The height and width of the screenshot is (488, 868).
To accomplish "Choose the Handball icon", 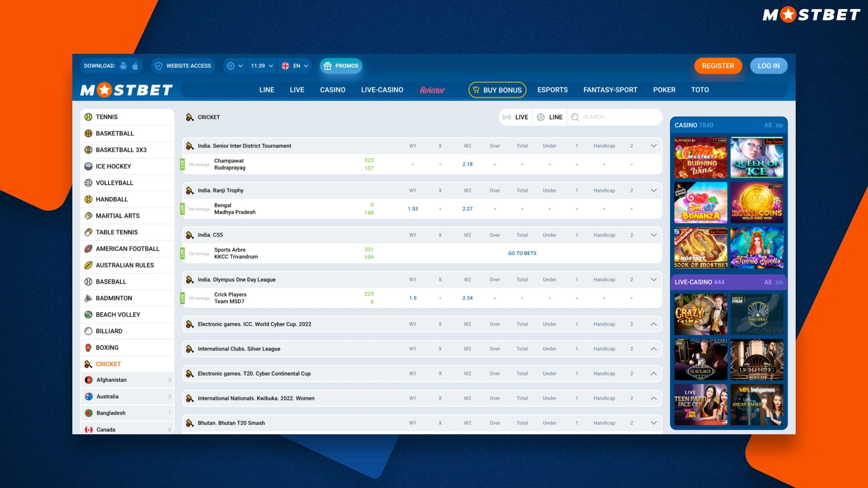I will pos(89,199).
